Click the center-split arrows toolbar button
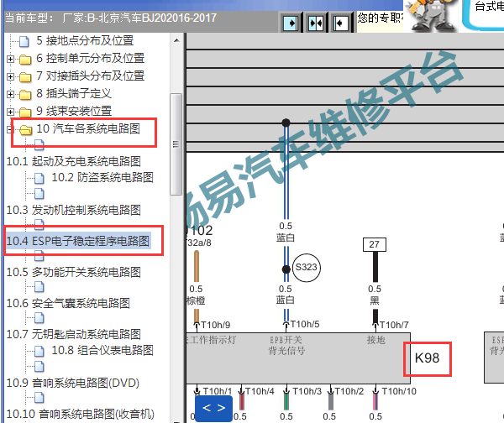 coord(316,23)
